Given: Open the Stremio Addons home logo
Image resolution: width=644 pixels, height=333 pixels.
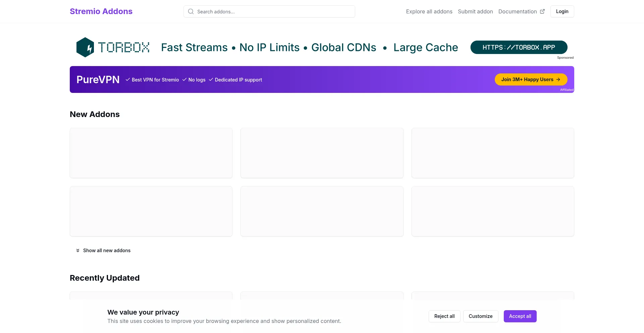Looking at the screenshot, I should click(101, 11).
